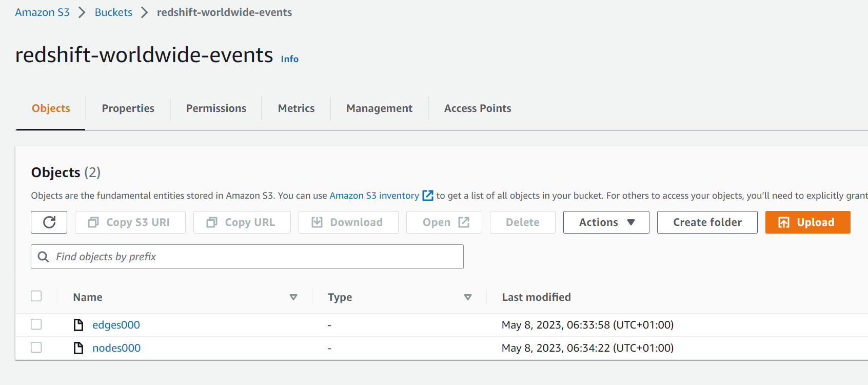The height and width of the screenshot is (385, 868).
Task: Click the external link icon beside Amazon S3 inventory
Action: [x=427, y=196]
